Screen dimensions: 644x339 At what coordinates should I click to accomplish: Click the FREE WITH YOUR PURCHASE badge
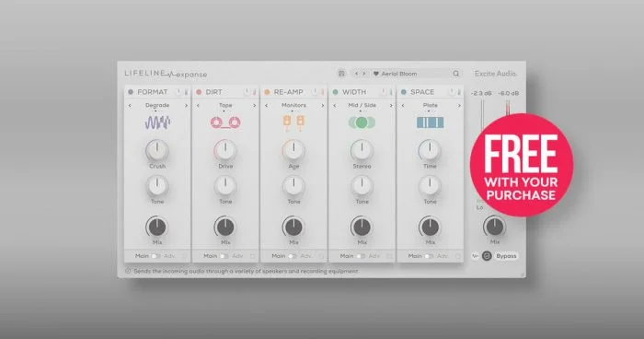522,165
